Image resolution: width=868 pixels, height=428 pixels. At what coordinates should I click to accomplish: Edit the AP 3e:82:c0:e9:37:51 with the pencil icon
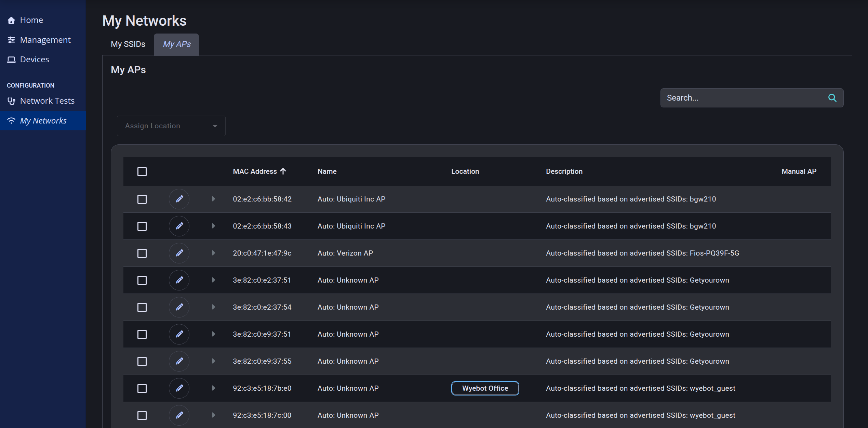tap(179, 334)
